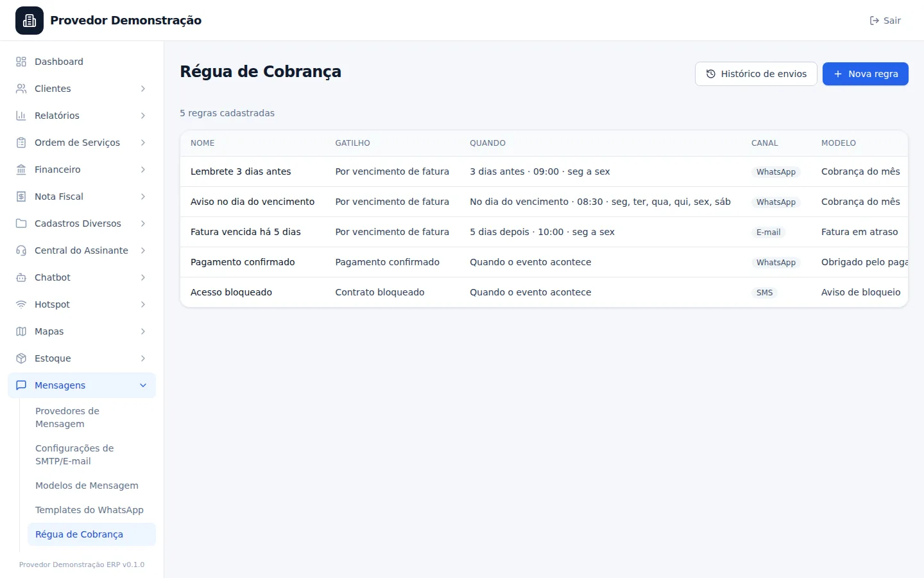Open Provedores de Mensagem page
Image resolution: width=924 pixels, height=578 pixels.
coord(92,417)
